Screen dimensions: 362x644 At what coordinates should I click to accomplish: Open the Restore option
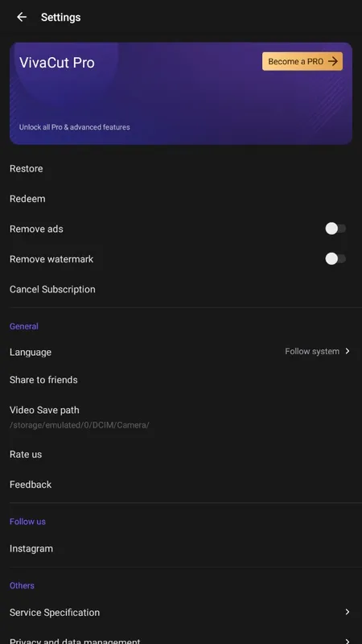click(181, 168)
